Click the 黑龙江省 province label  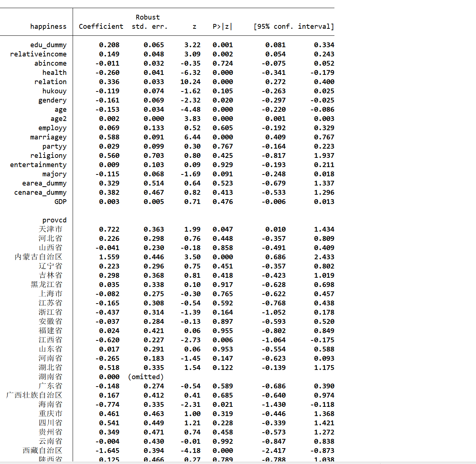click(x=46, y=285)
